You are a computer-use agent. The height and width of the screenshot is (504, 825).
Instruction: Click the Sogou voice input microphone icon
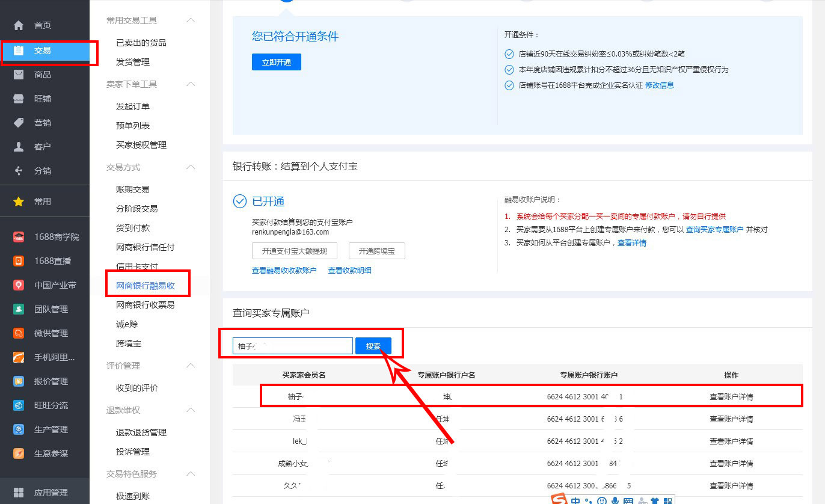pos(615,500)
